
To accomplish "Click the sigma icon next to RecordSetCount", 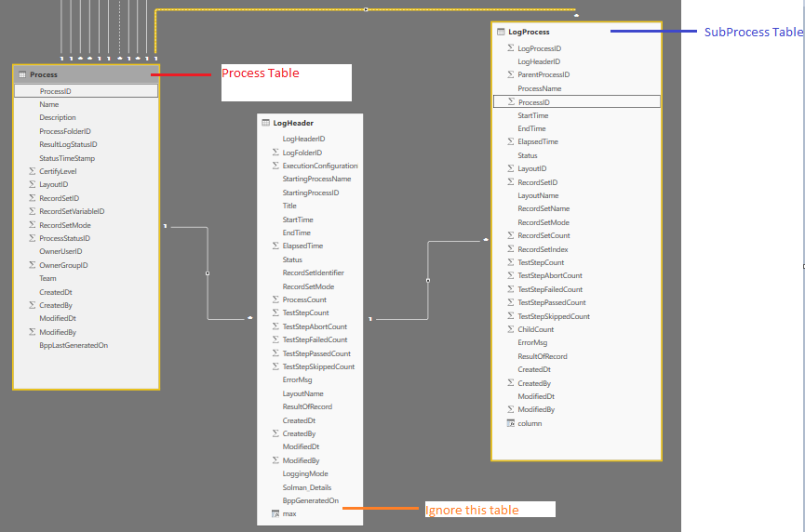I will (x=511, y=235).
